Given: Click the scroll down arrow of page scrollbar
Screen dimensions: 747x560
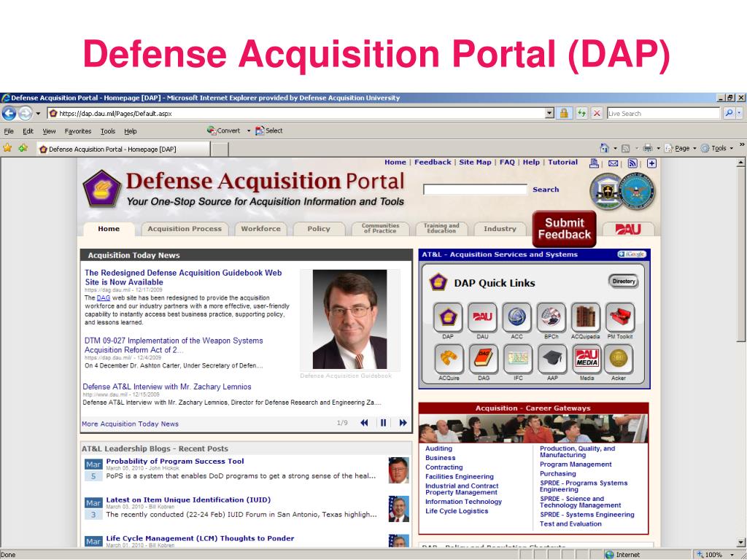Looking at the screenshot, I should point(740,542).
